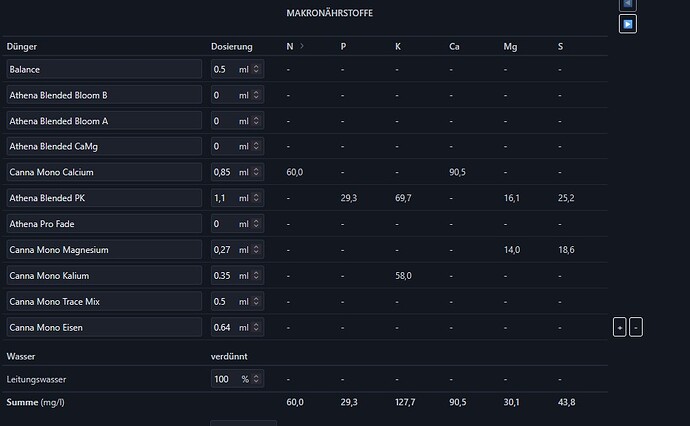Expand the N column chevron
The height and width of the screenshot is (426, 690).
tap(302, 46)
